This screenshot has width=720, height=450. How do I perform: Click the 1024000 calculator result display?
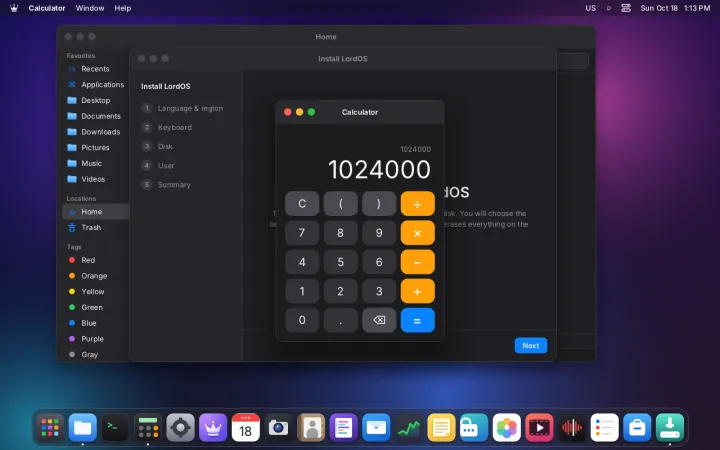point(379,169)
